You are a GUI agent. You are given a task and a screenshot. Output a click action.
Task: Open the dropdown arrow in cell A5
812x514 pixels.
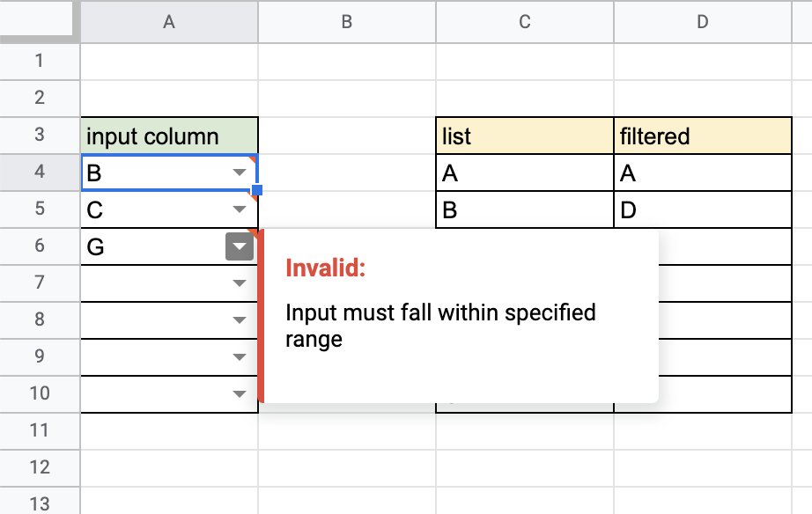click(240, 209)
